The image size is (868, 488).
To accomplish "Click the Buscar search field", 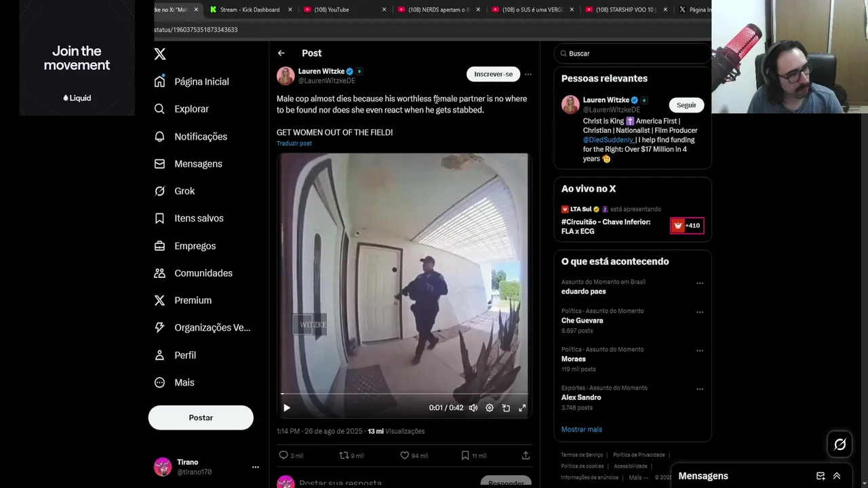I will click(632, 54).
